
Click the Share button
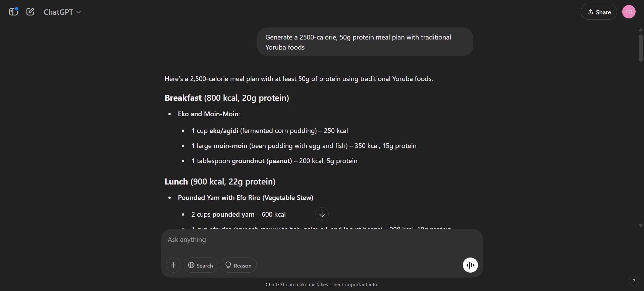(599, 12)
